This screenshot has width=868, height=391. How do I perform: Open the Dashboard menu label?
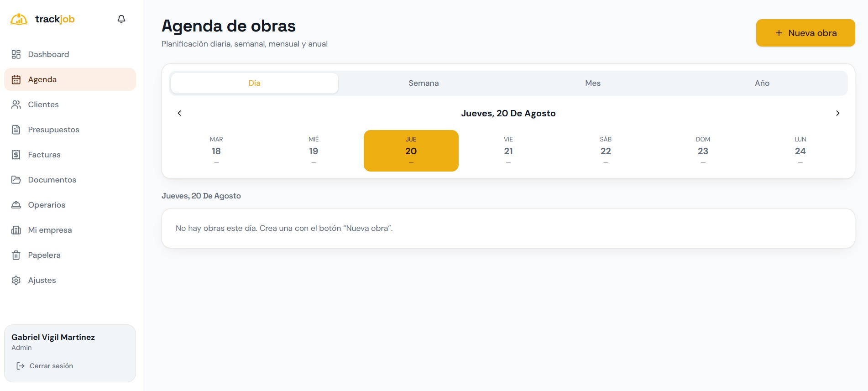click(x=49, y=54)
